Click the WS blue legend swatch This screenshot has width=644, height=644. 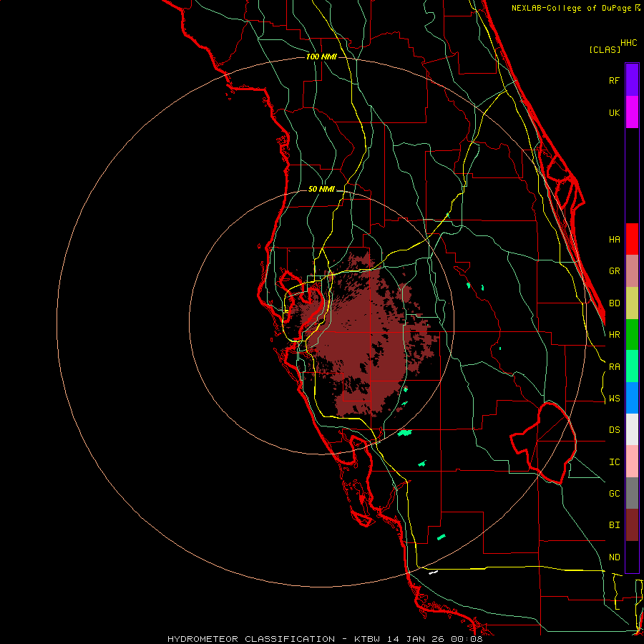[632, 398]
